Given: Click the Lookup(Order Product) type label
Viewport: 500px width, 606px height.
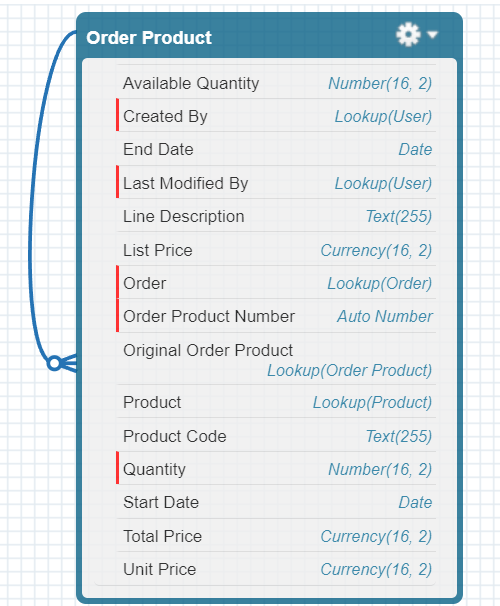Looking at the screenshot, I should (x=349, y=370).
